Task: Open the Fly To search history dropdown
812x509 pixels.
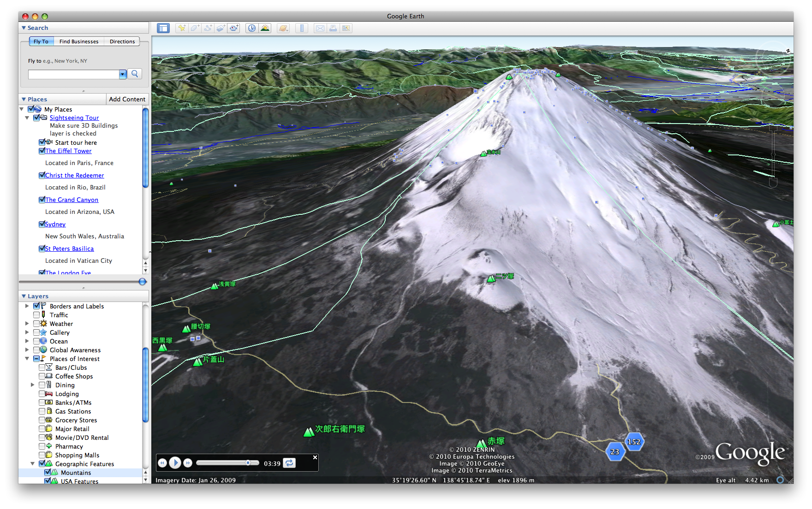Action: pos(123,74)
